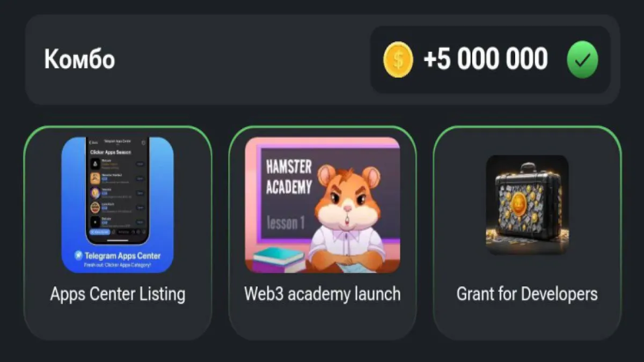
Task: Open the coin-covered briefcase image
Action: pos(527,205)
